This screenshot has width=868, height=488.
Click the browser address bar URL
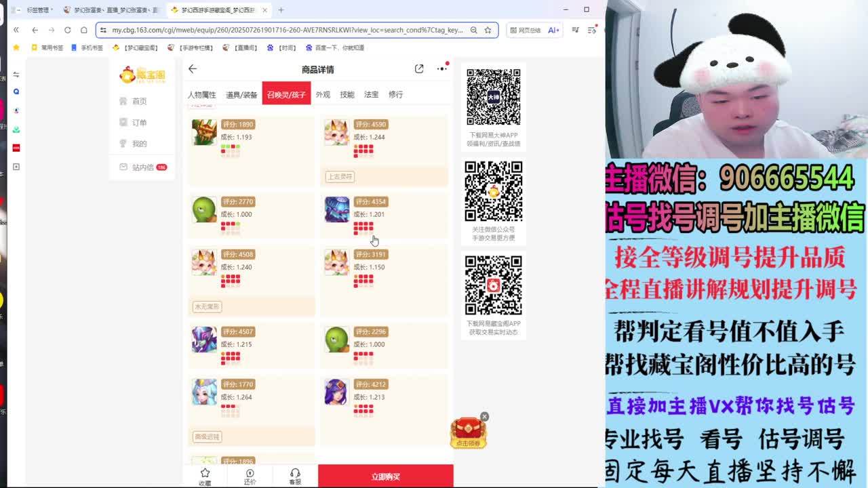point(285,30)
